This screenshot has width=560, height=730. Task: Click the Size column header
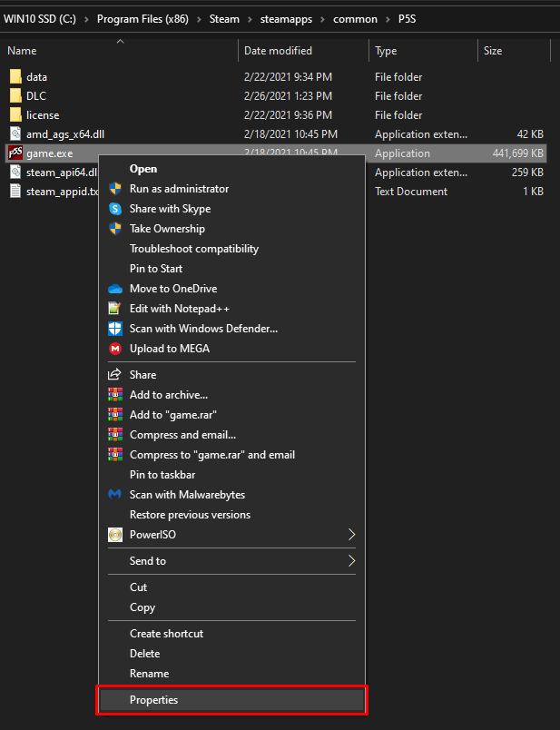[493, 51]
